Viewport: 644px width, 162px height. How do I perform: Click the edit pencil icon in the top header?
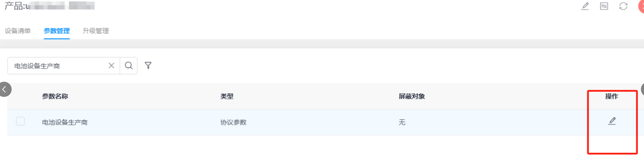click(x=585, y=6)
